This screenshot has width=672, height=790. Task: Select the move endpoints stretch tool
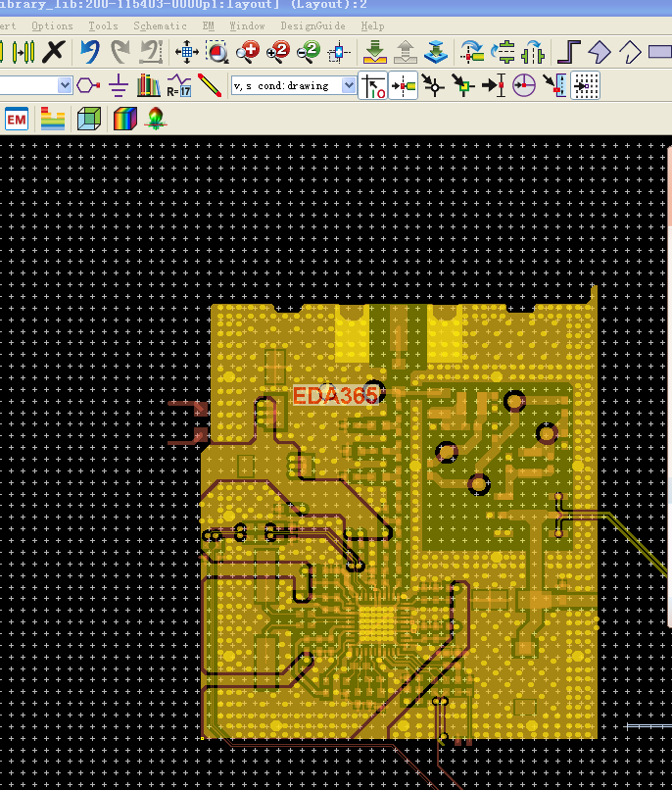pos(24,52)
